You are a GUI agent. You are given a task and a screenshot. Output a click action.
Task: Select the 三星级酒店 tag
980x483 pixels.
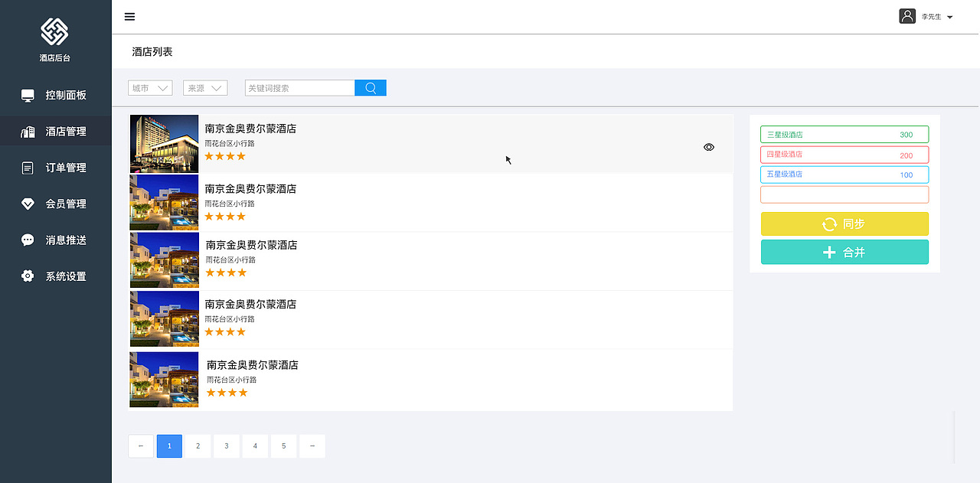(x=844, y=135)
